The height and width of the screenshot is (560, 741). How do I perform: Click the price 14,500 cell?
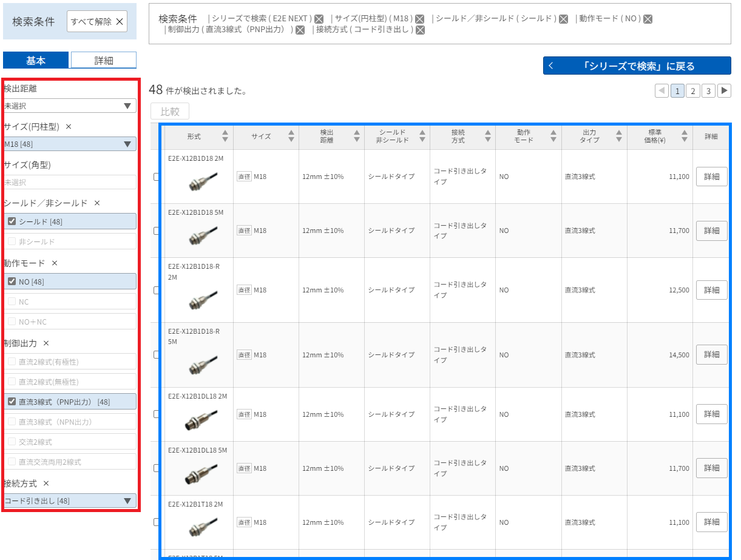[x=660, y=355]
